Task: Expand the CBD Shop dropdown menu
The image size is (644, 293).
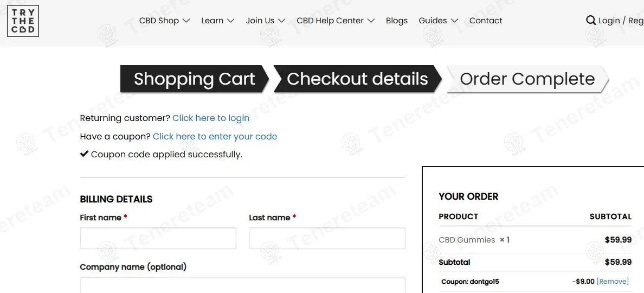Action: pyautogui.click(x=164, y=21)
